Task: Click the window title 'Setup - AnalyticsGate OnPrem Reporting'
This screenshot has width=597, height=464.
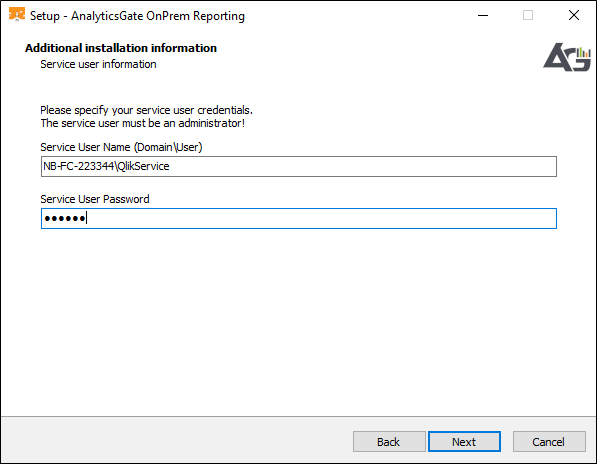Action: coord(137,16)
